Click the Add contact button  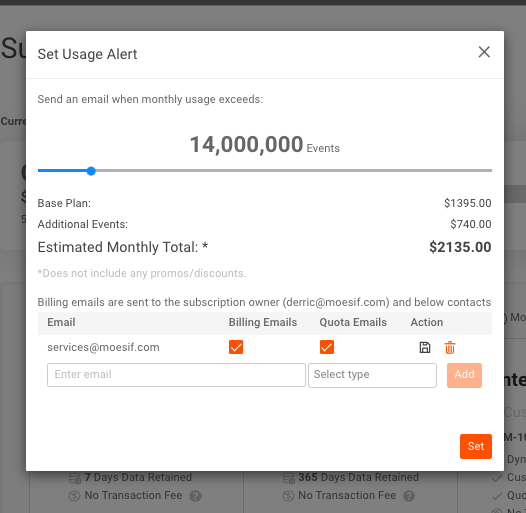pyautogui.click(x=464, y=375)
